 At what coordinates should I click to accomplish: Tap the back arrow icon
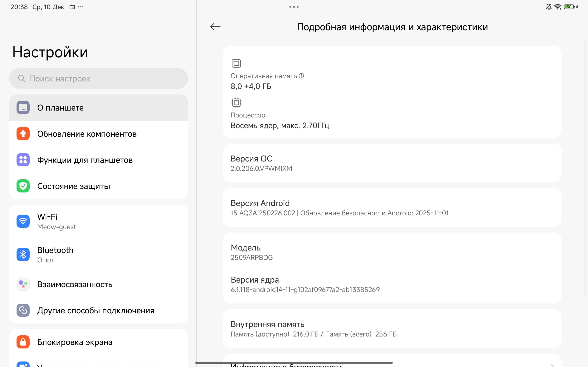point(215,27)
